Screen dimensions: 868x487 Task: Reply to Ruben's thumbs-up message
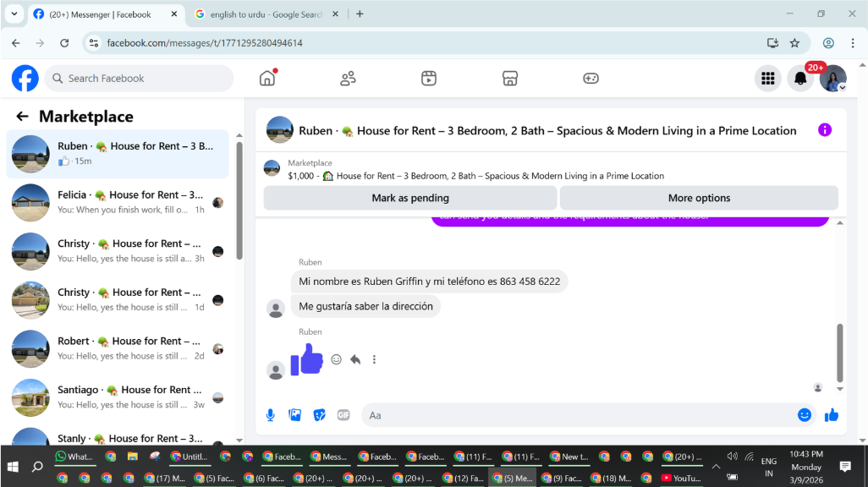pos(355,359)
